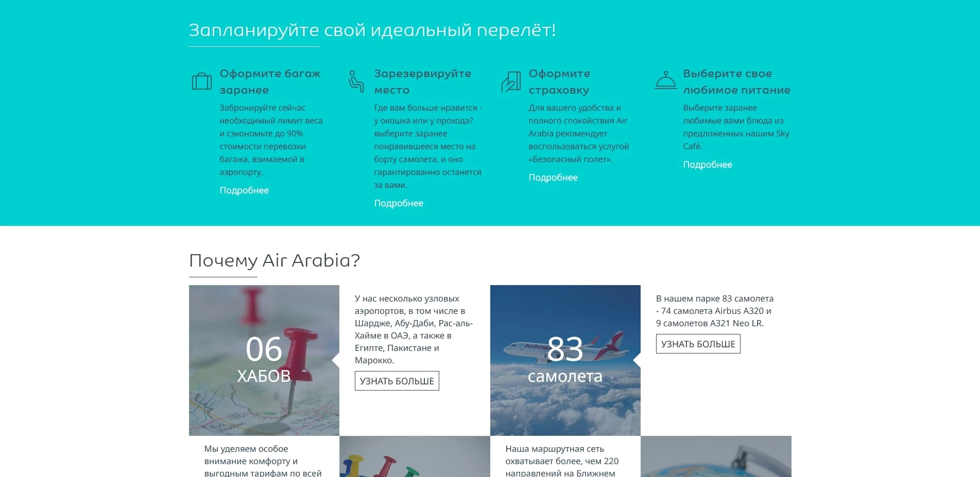Image resolution: width=980 pixels, height=477 pixels.
Task: Open Подробнее under seat reservation section
Action: point(399,203)
